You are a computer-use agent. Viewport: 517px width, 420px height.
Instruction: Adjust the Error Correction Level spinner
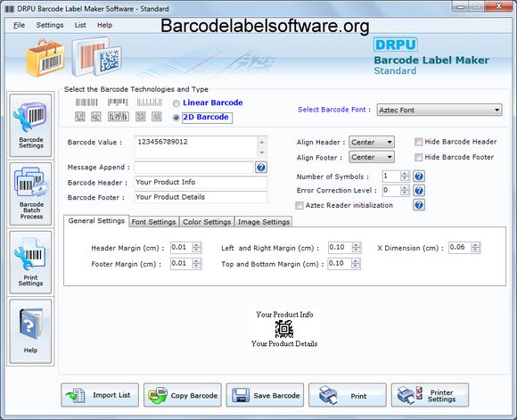tap(405, 190)
